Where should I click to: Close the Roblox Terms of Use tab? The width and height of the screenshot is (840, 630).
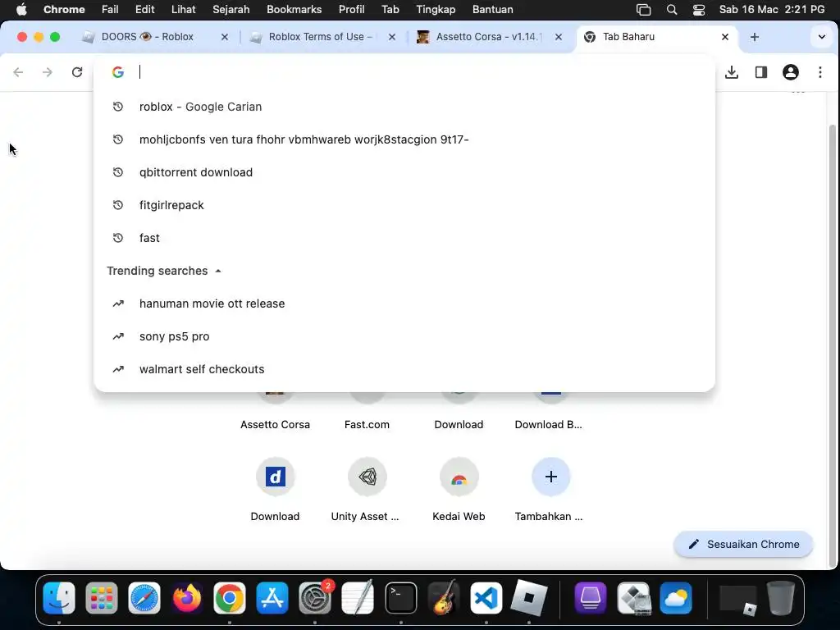click(x=392, y=37)
